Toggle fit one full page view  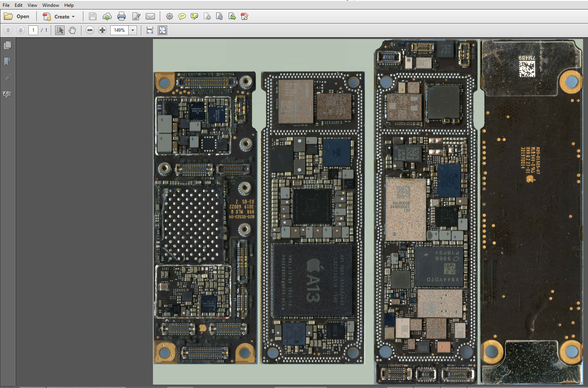(x=162, y=30)
